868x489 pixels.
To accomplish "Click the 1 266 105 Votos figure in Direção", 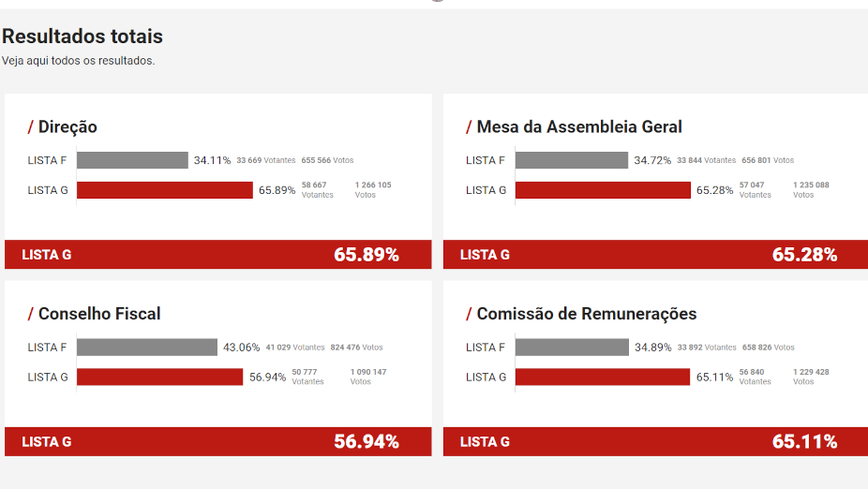I will (373, 189).
